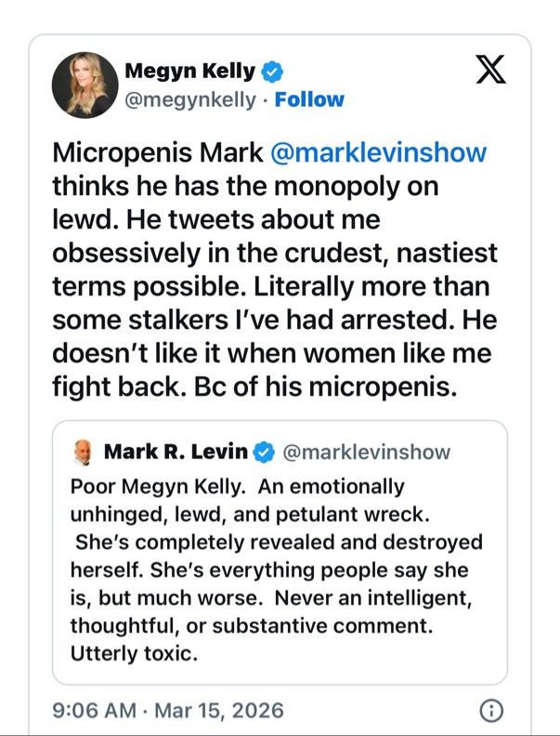The height and width of the screenshot is (736, 560).
Task: Open the Mark R. Levin name
Action: point(176,452)
